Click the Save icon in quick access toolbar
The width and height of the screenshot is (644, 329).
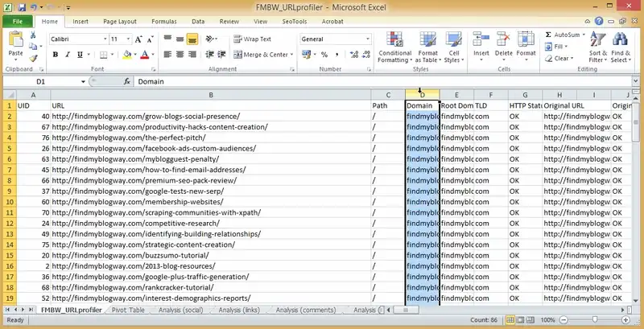(x=22, y=7)
